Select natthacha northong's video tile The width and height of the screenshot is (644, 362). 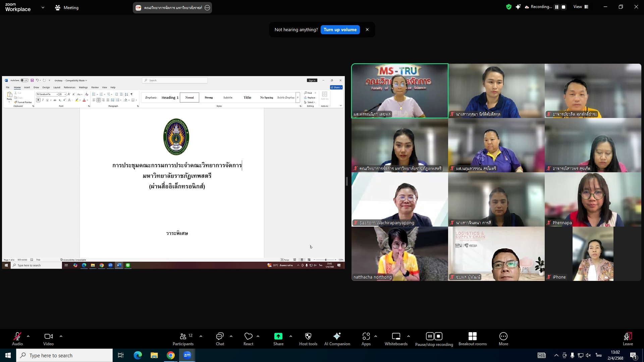tap(399, 254)
